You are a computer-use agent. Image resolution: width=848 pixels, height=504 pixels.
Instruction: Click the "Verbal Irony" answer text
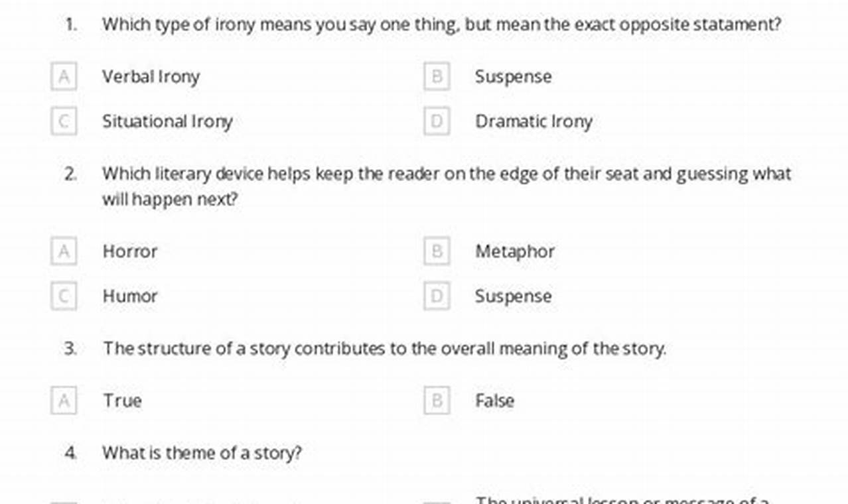(151, 77)
